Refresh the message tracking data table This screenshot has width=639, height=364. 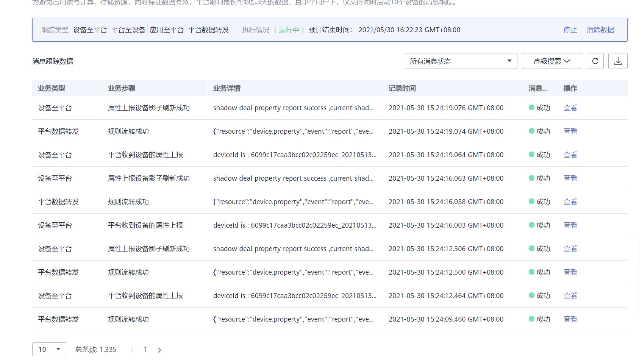click(595, 61)
